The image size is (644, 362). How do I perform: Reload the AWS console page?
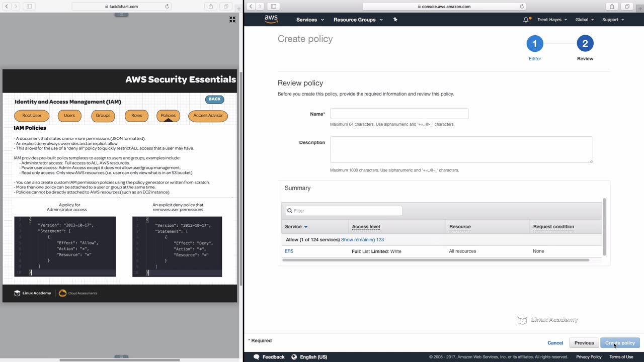click(x=522, y=7)
